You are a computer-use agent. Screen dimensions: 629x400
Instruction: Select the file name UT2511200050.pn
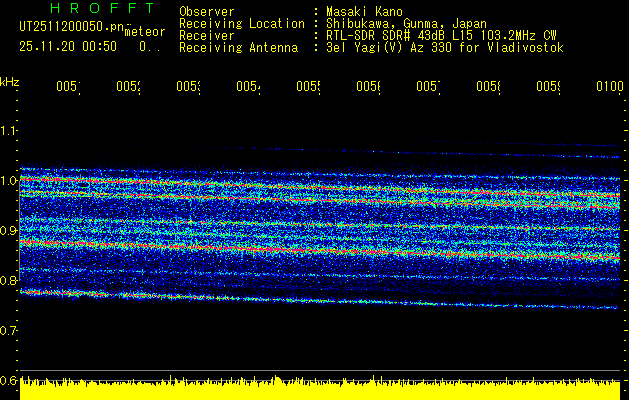click(71, 27)
